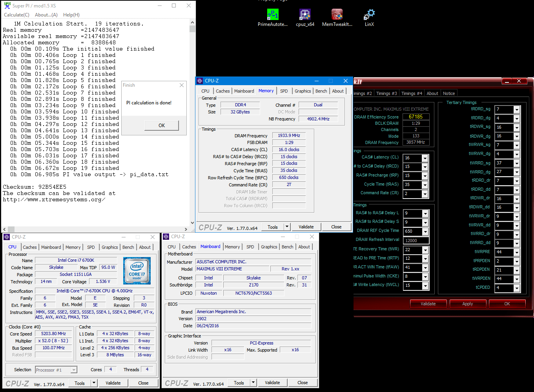This screenshot has height=392, width=534.
Task: Click title icon of CPU-Z CPU window
Action: coord(7,237)
